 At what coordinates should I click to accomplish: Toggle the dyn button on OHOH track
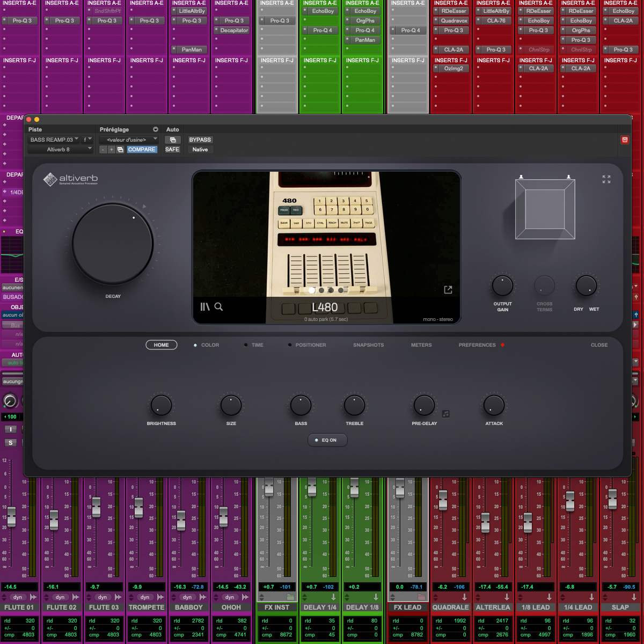(230, 597)
